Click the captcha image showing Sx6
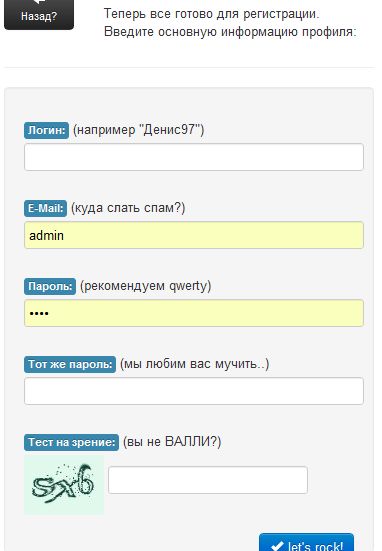The height and width of the screenshot is (551, 382). click(64, 485)
